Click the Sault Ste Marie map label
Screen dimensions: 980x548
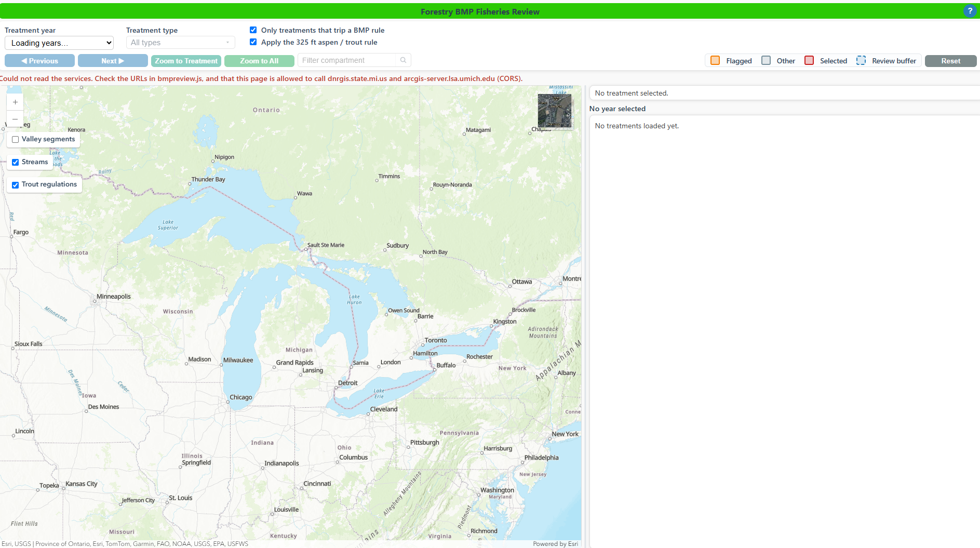[x=326, y=245]
